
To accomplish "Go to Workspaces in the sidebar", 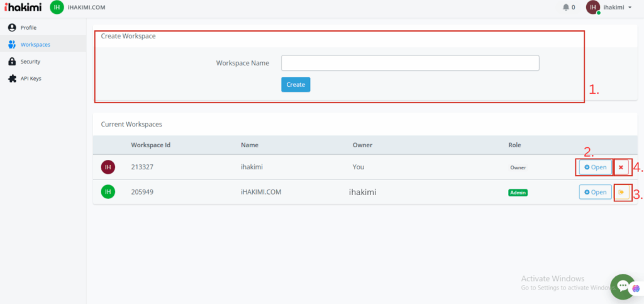I will click(35, 45).
